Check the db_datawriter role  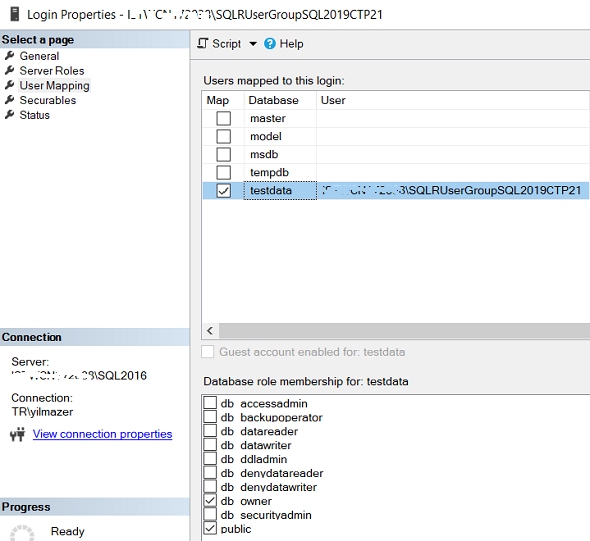coord(210,444)
